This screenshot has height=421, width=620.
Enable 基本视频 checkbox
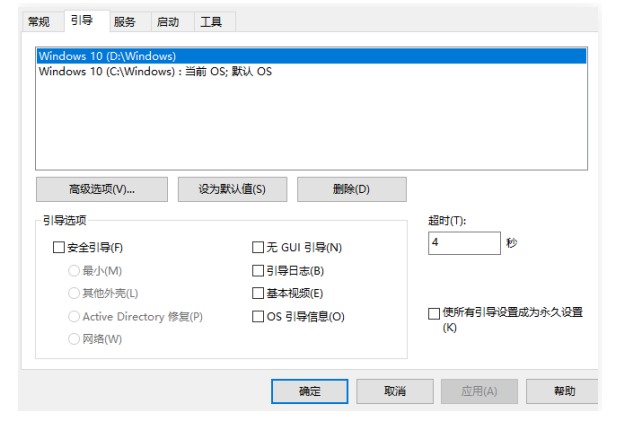[257, 294]
